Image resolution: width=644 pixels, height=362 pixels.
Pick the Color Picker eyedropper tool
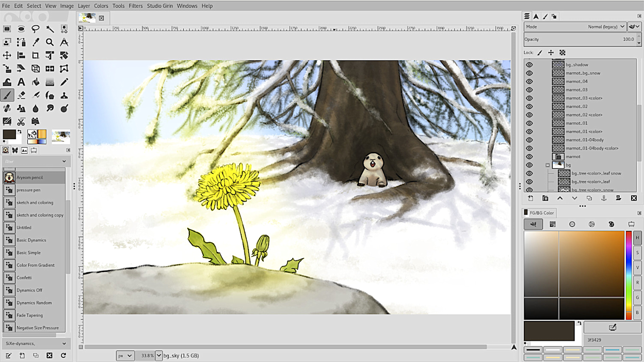click(36, 42)
